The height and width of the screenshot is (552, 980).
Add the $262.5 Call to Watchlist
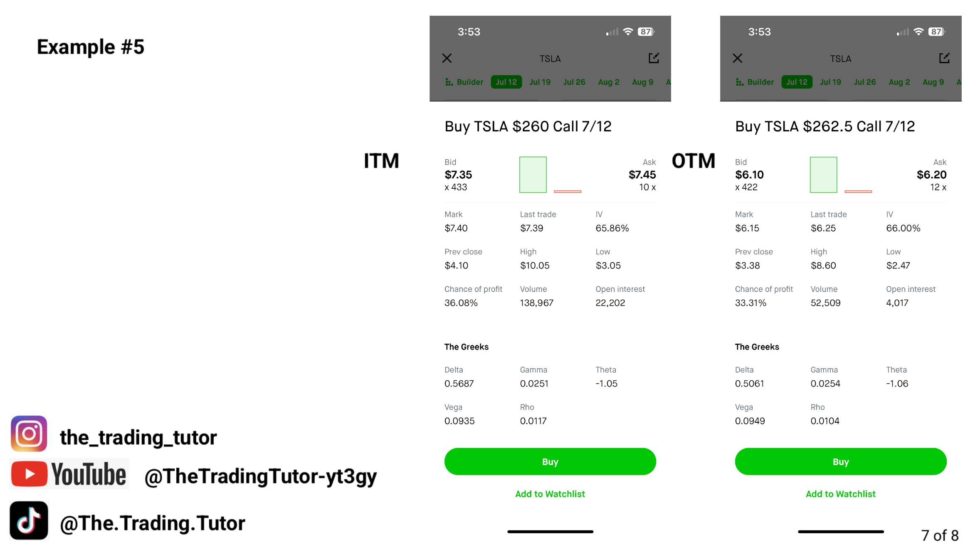point(840,494)
